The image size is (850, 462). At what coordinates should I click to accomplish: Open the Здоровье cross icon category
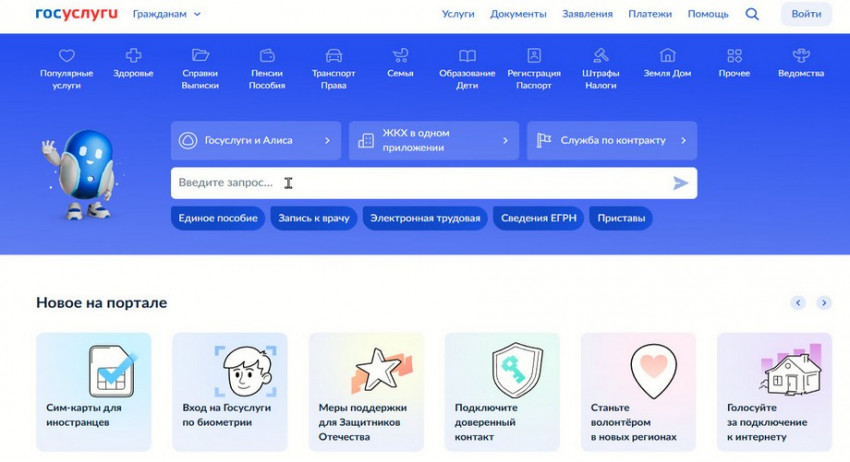[x=133, y=55]
